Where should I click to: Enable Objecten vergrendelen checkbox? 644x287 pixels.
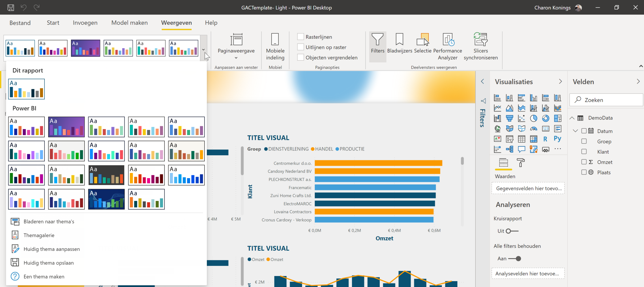[301, 57]
